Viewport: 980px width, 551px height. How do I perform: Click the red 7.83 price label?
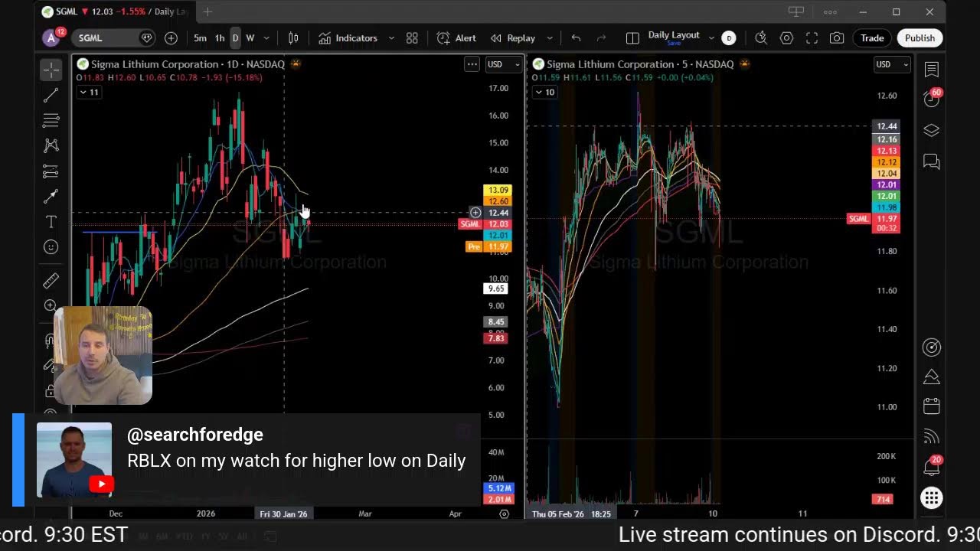click(x=496, y=339)
